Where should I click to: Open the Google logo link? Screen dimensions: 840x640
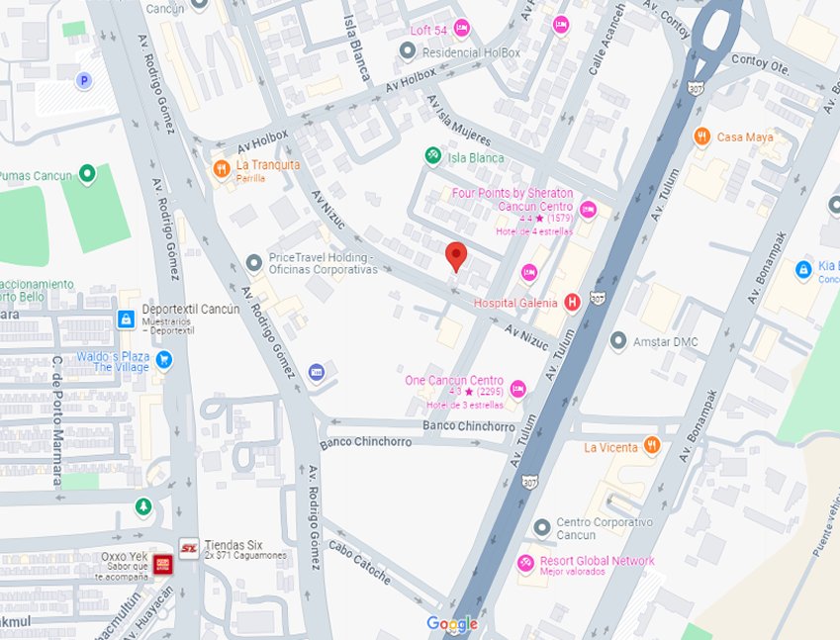coord(452,624)
